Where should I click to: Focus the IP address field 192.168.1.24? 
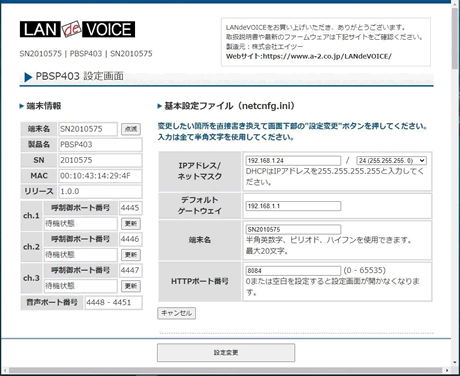pyautogui.click(x=293, y=161)
